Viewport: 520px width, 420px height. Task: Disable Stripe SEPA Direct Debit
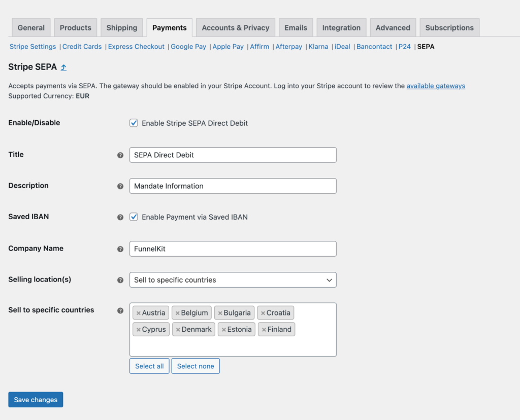point(134,123)
